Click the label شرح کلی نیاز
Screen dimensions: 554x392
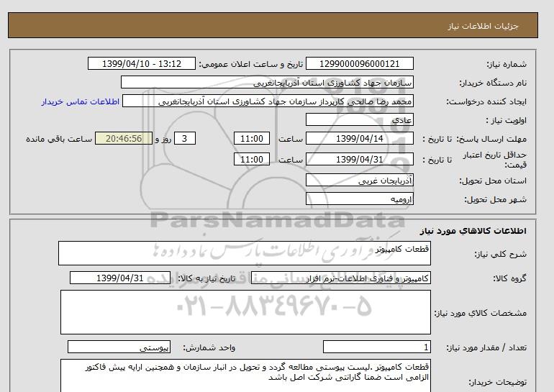pos(500,254)
